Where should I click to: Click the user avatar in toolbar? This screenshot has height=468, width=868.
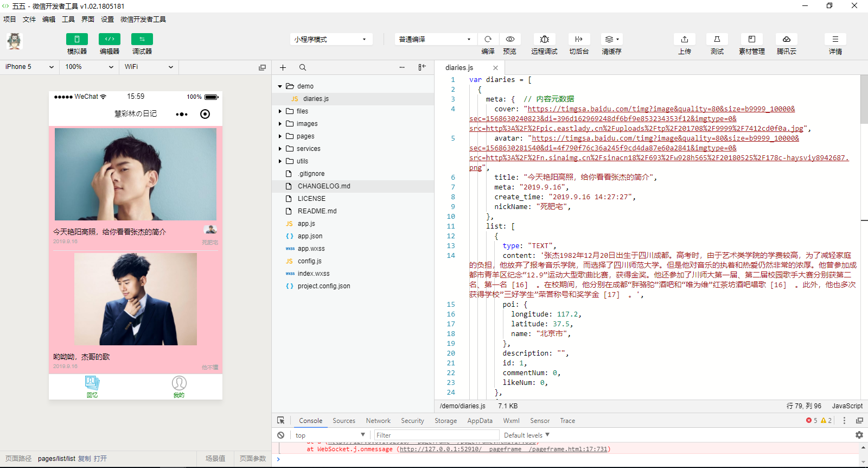14,41
